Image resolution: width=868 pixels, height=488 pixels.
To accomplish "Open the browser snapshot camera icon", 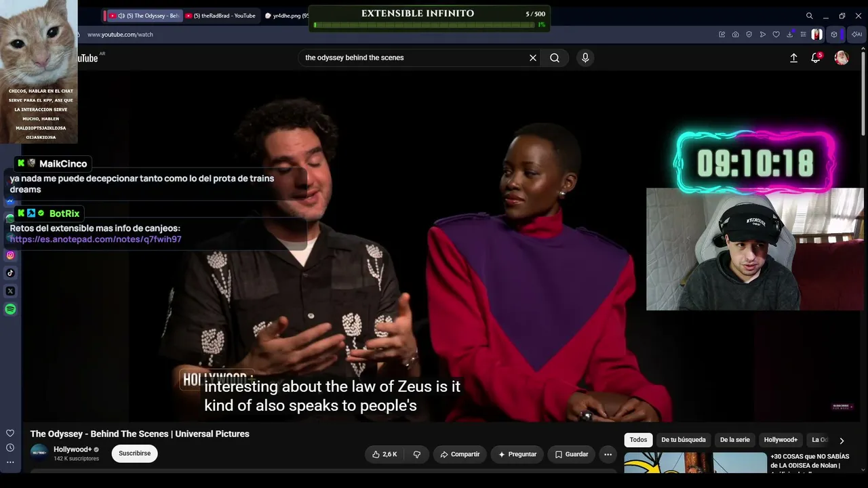I will point(735,35).
